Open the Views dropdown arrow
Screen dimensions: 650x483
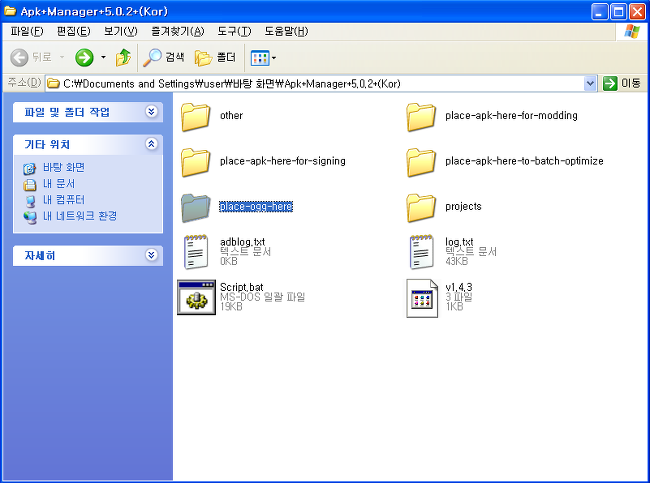[274, 58]
